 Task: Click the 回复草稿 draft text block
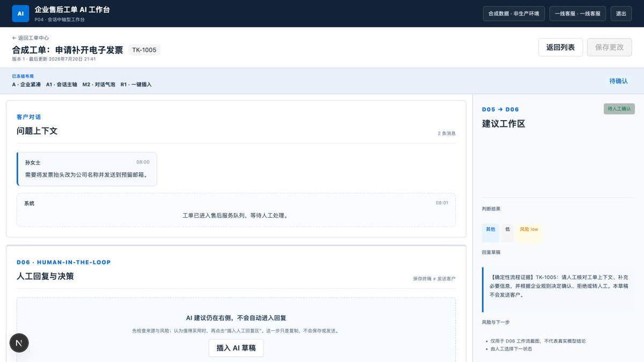point(558,290)
